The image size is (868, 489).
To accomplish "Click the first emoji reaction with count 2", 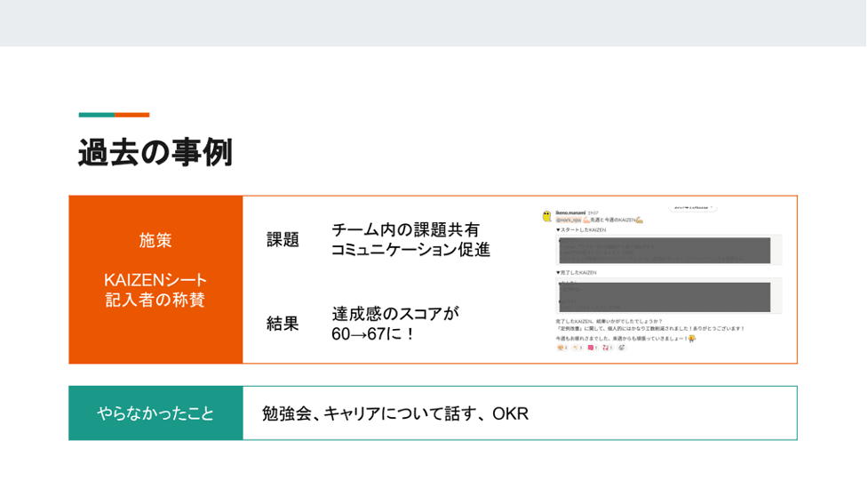I will pyautogui.click(x=561, y=348).
